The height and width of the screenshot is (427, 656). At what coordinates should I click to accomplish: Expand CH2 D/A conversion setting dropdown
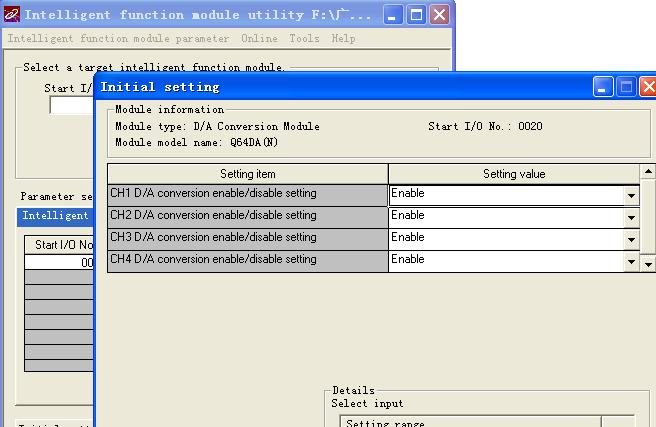(x=631, y=217)
